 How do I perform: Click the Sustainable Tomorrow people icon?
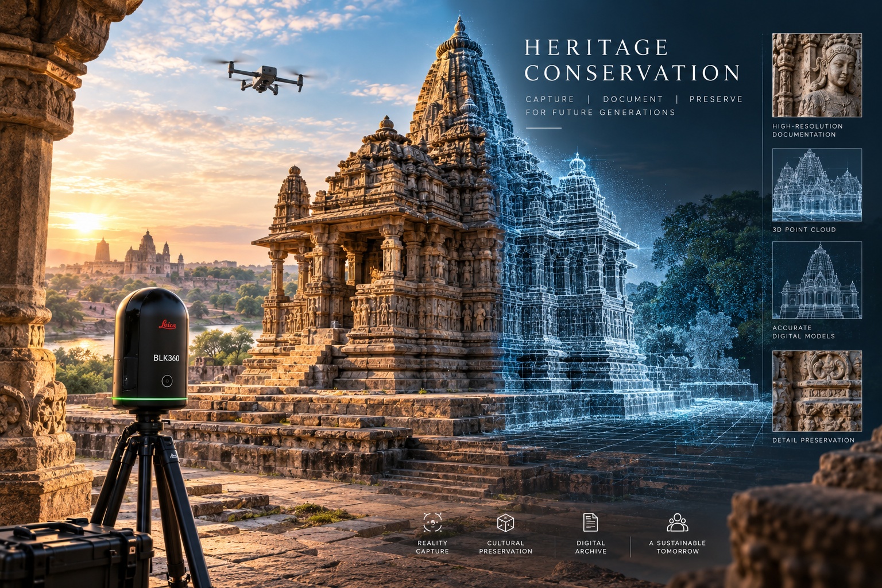click(x=678, y=523)
